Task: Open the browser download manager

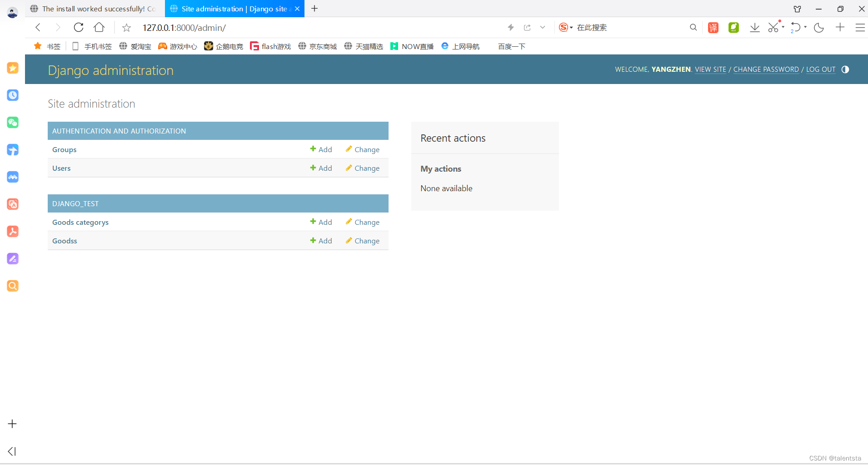Action: pos(754,27)
